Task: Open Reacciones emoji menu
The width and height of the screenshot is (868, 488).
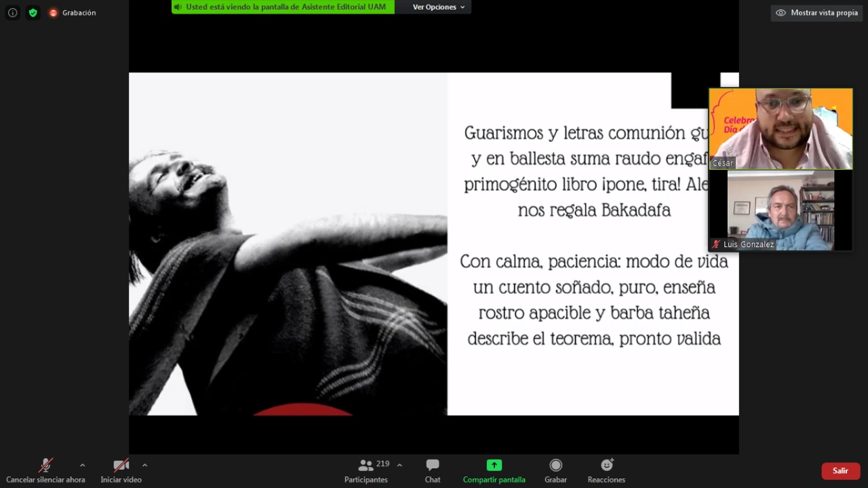Action: tap(606, 470)
